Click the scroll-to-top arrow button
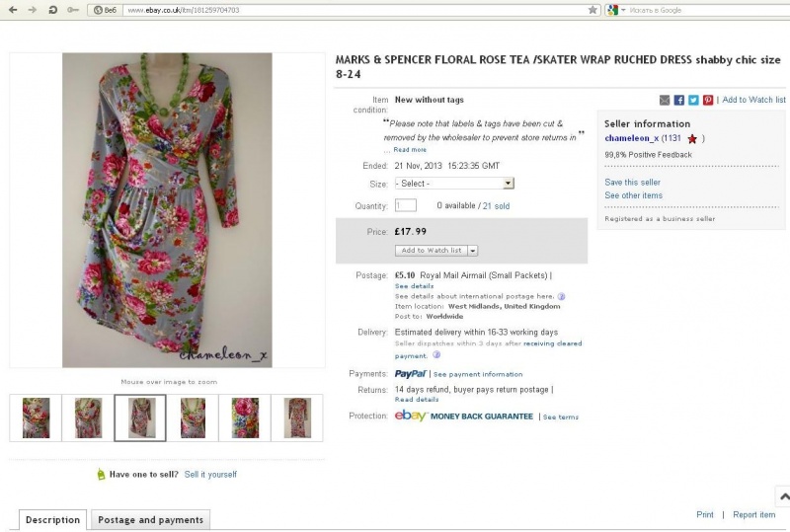This screenshot has height=532, width=790. click(784, 496)
